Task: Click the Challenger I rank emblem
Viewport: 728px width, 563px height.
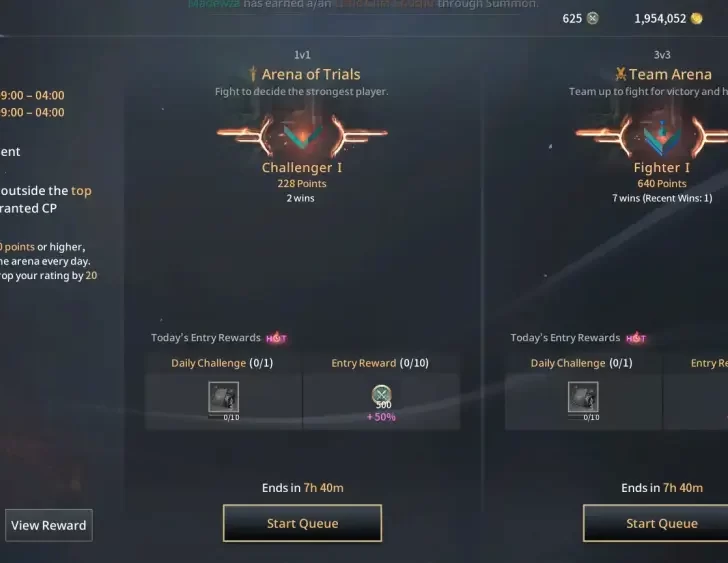Action: coord(302,135)
